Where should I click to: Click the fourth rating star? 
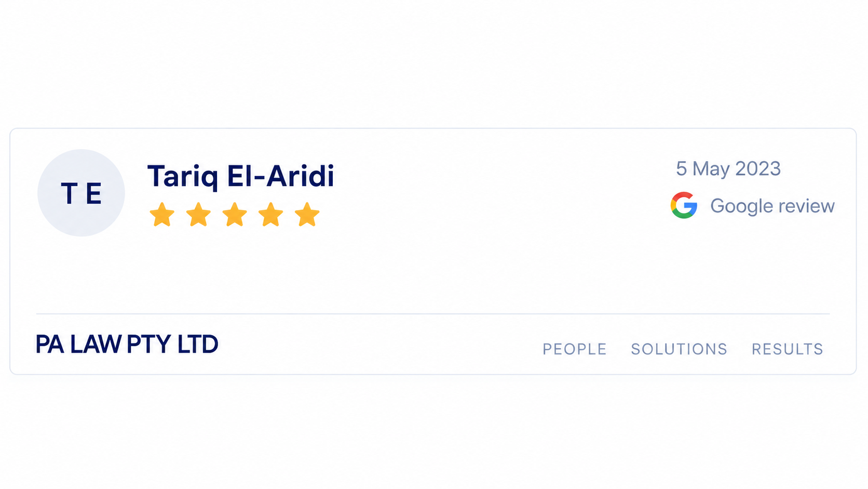(271, 215)
